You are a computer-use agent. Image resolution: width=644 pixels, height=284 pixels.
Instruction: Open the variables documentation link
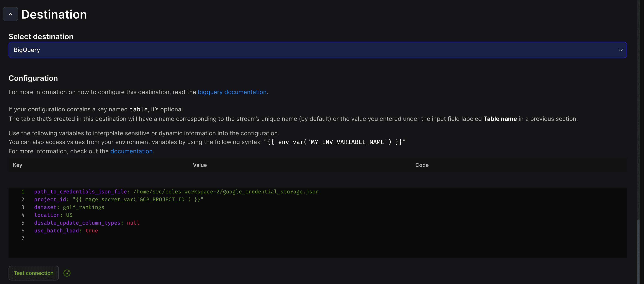coord(131,151)
